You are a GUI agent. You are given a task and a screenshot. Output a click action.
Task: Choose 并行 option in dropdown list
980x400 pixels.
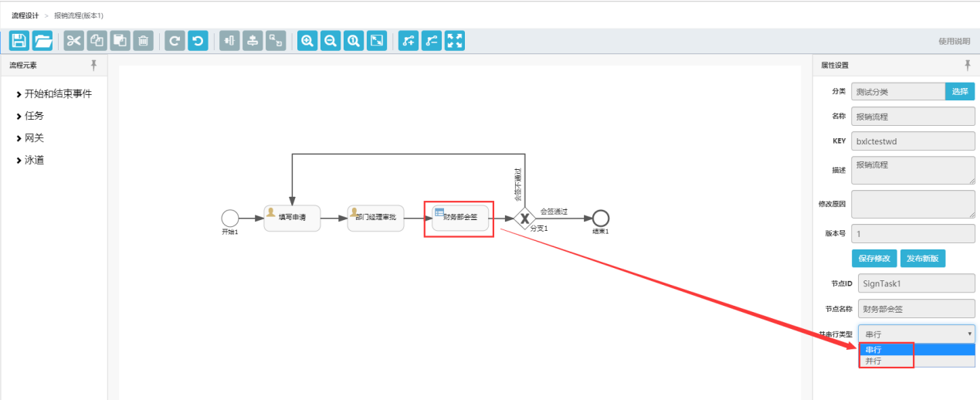tap(917, 361)
